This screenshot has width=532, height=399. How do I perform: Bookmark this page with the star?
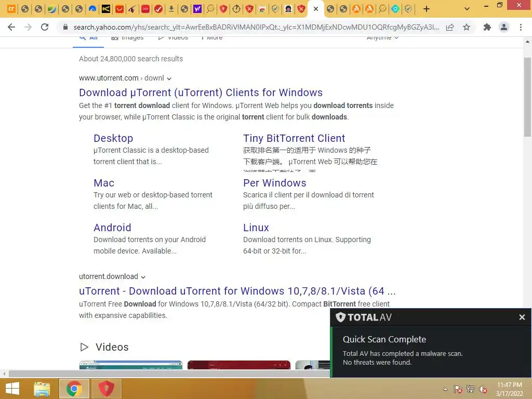467,27
